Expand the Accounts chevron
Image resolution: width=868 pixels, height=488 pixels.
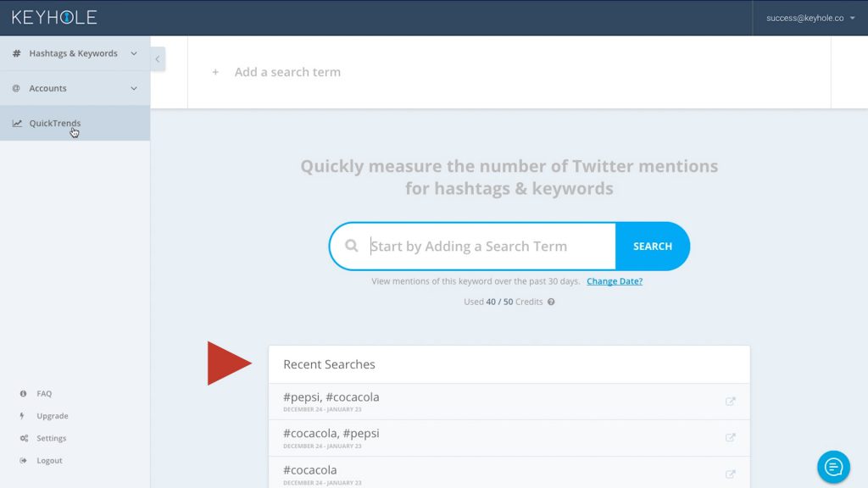pyautogui.click(x=134, y=88)
